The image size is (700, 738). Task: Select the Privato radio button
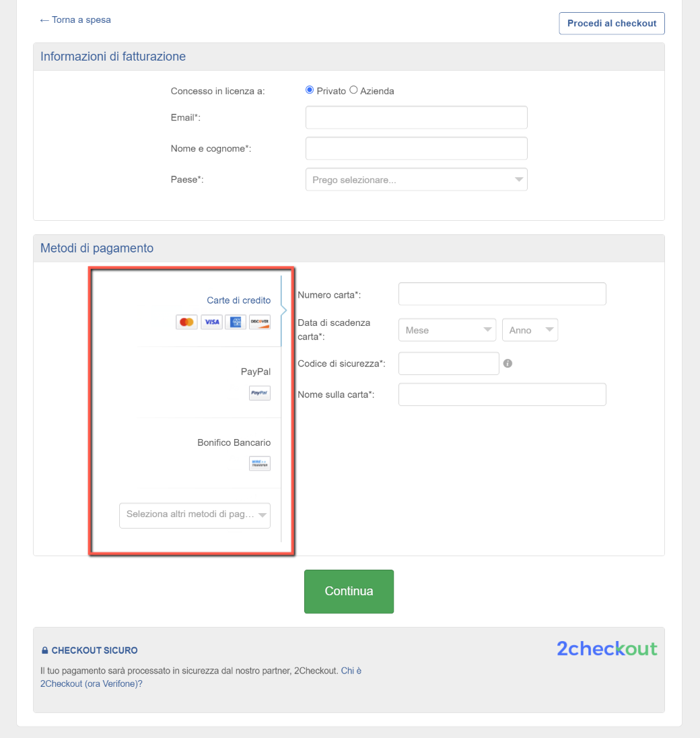[x=309, y=89]
